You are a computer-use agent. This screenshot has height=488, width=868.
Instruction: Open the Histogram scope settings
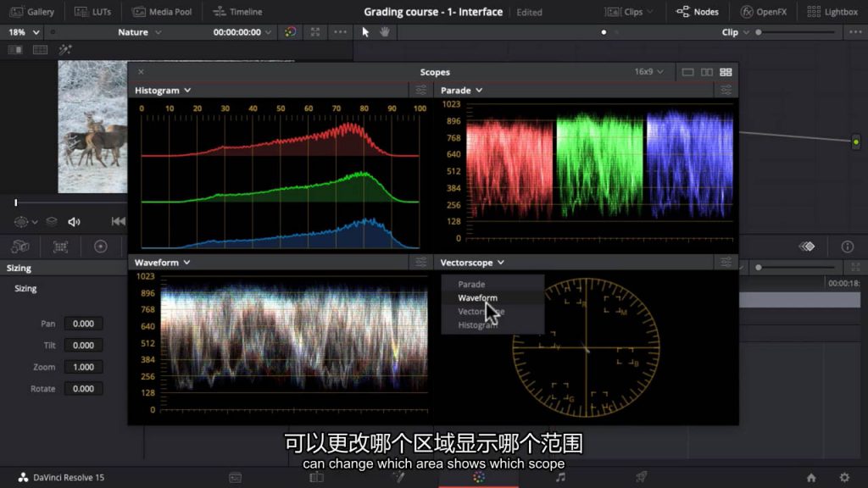pos(421,90)
